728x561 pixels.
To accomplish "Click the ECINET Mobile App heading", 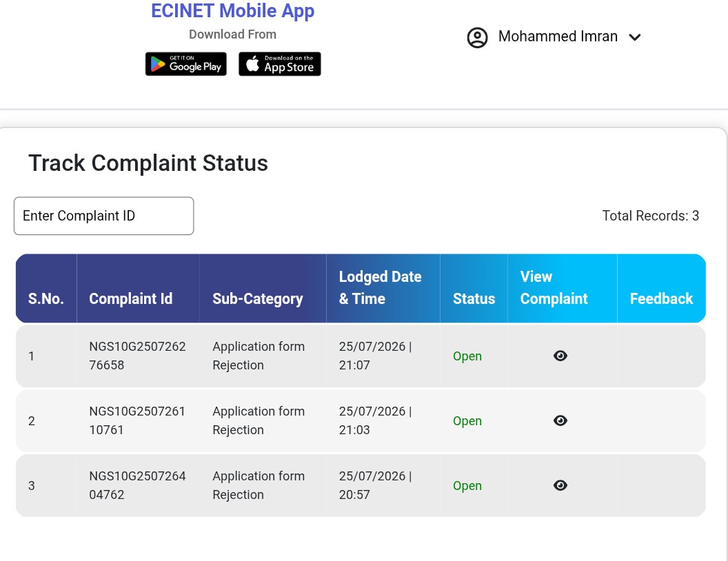I will (232, 10).
